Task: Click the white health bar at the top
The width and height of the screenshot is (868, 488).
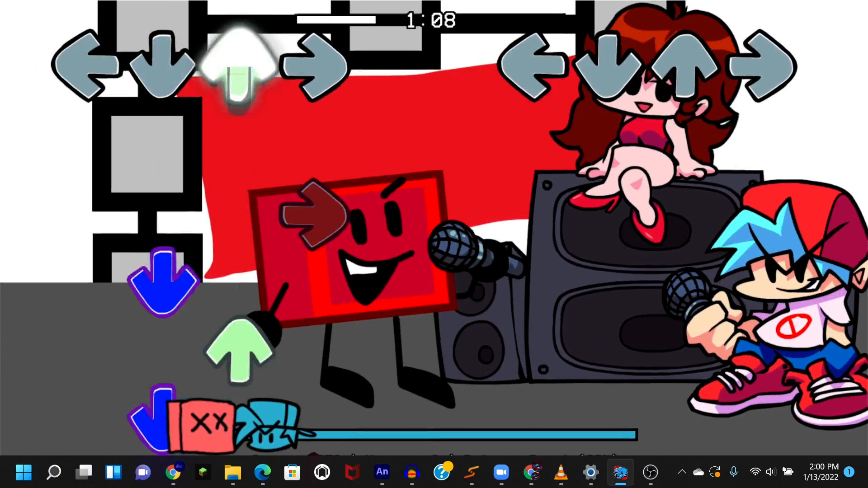Action: (336, 19)
